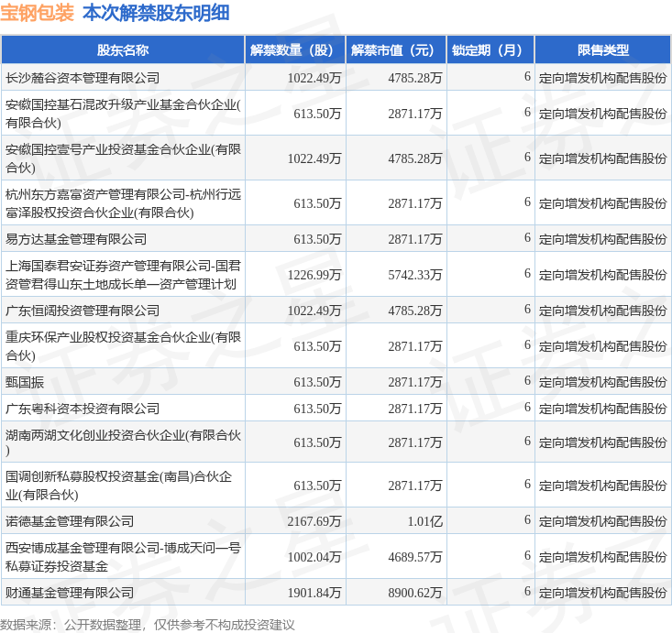Click the 8900.62万 market value cell
Viewport: 672px width, 633px height.
(415, 593)
